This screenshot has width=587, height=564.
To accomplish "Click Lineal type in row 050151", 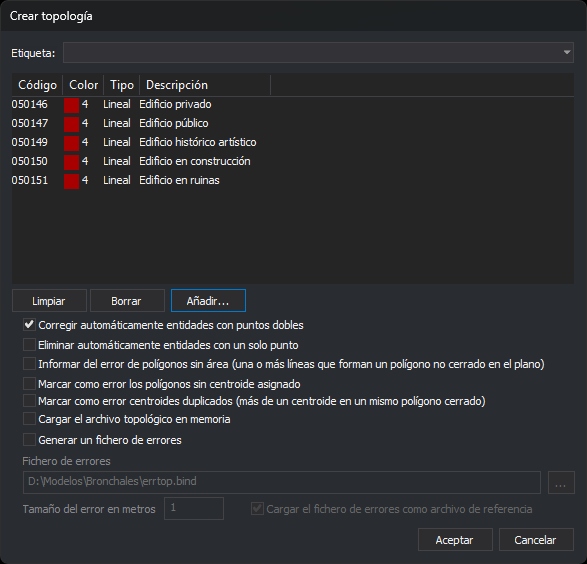I will tap(117, 180).
